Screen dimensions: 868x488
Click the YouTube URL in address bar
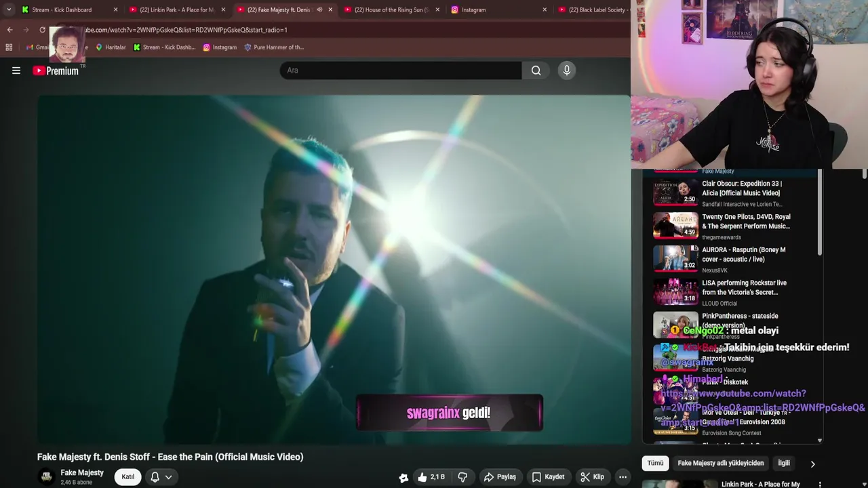186,30
